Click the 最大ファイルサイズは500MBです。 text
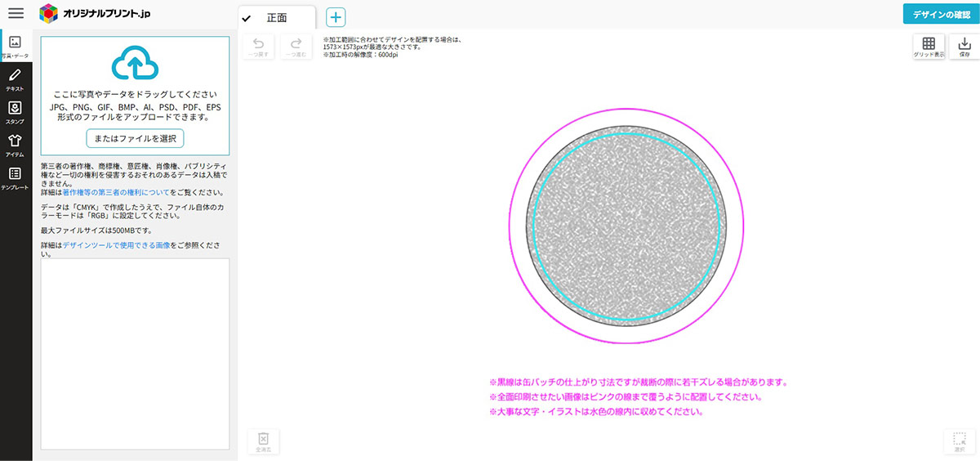The height and width of the screenshot is (461, 980). [x=97, y=230]
